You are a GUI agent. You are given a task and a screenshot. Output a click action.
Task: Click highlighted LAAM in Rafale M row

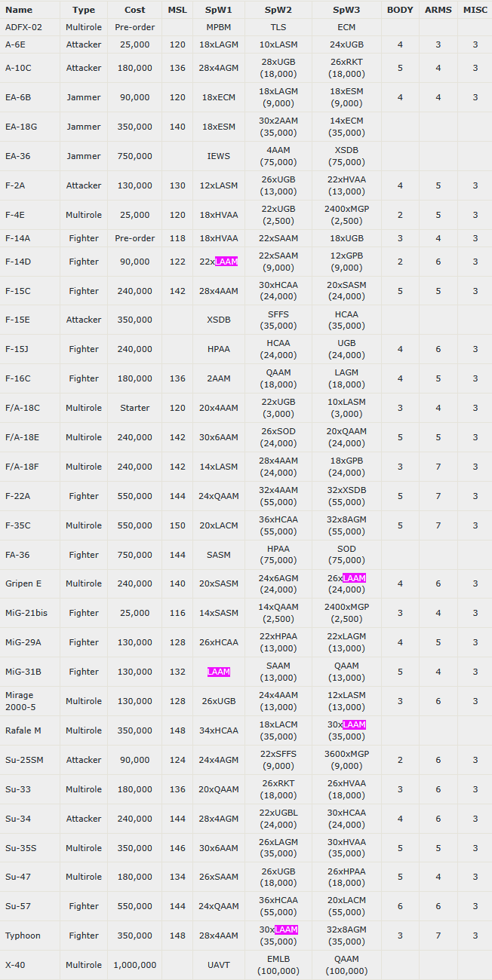coord(354,725)
